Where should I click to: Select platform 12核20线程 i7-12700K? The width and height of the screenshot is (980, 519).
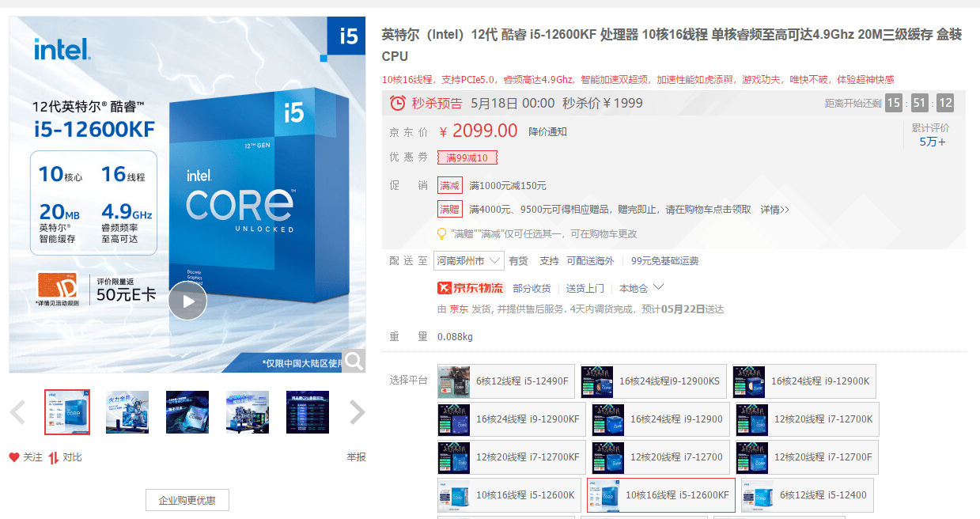[x=807, y=419]
